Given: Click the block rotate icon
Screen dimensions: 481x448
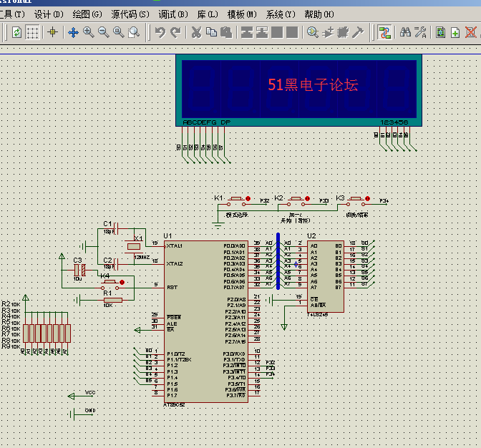Looking at the screenshot, I should coord(277,32).
